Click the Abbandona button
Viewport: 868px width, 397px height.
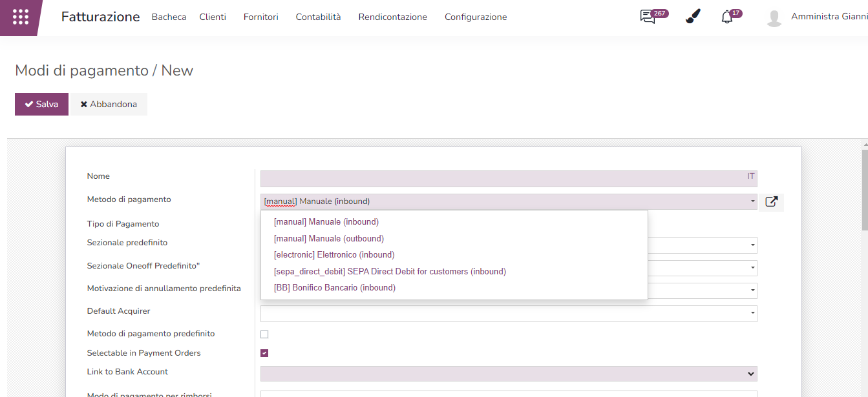[109, 104]
